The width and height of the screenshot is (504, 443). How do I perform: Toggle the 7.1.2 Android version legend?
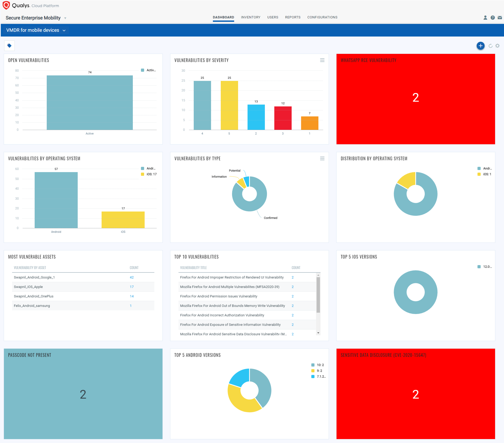[318, 376]
